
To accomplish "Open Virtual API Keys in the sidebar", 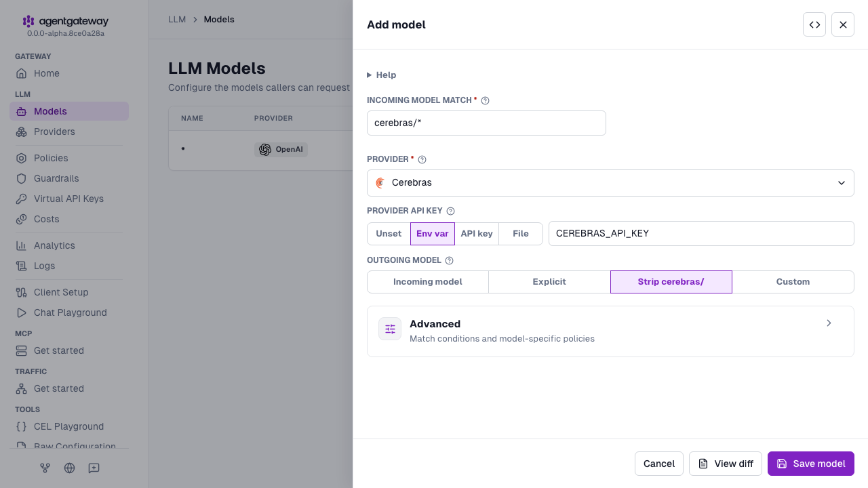I will (69, 199).
